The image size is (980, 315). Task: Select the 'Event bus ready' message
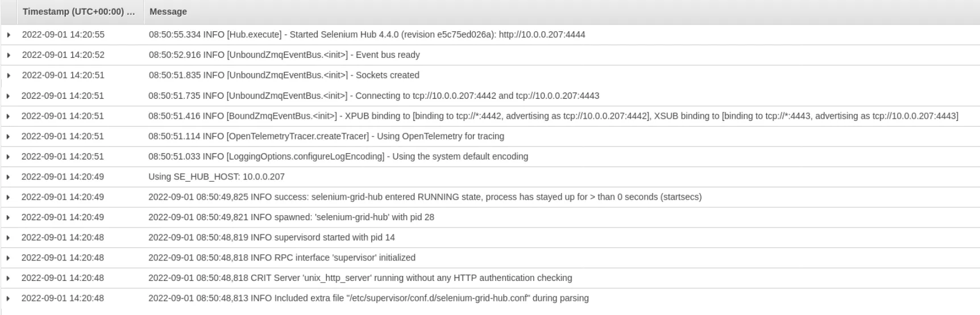point(284,55)
